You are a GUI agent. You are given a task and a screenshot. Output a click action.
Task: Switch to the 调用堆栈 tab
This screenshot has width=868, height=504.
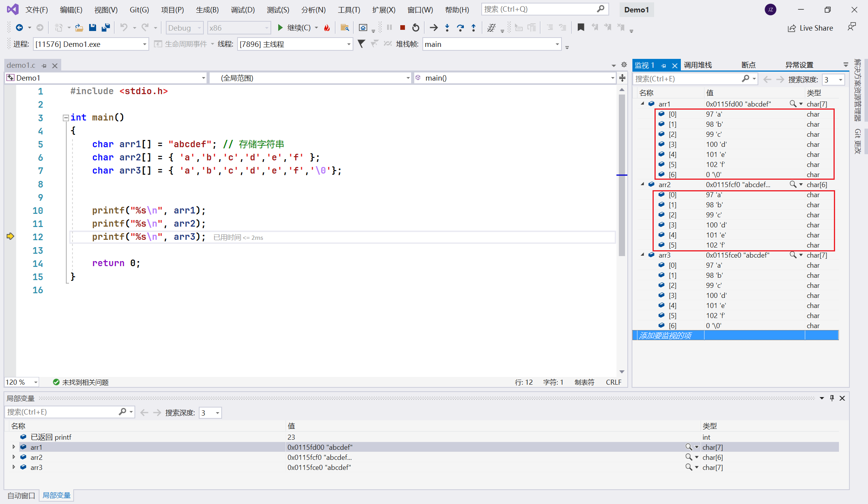pos(697,65)
